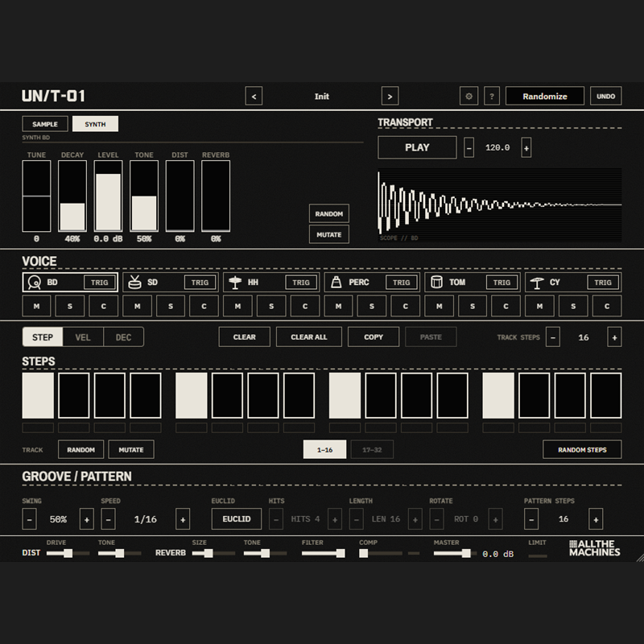This screenshot has width=644, height=644.
Task: Adjust the DECAY vertical slider
Action: tap(72, 196)
